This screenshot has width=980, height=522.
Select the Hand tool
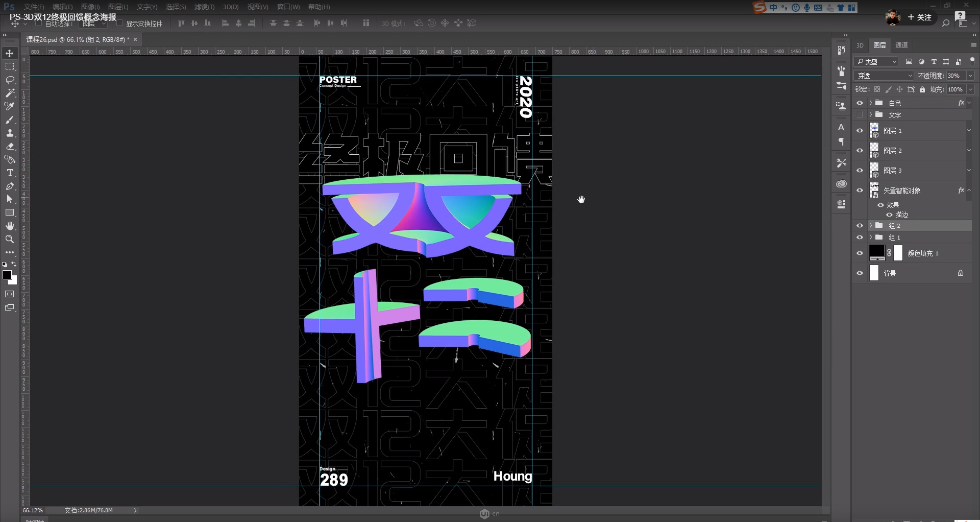pyautogui.click(x=10, y=226)
